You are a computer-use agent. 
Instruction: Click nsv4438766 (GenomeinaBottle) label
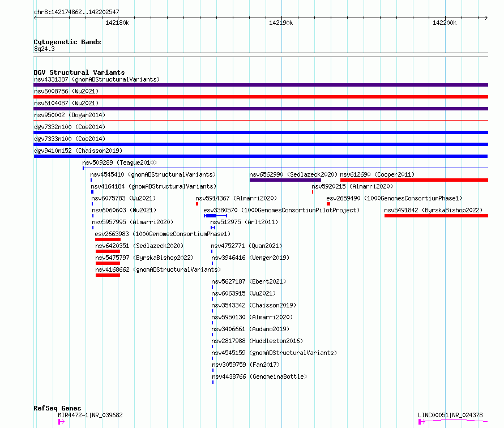click(x=259, y=376)
